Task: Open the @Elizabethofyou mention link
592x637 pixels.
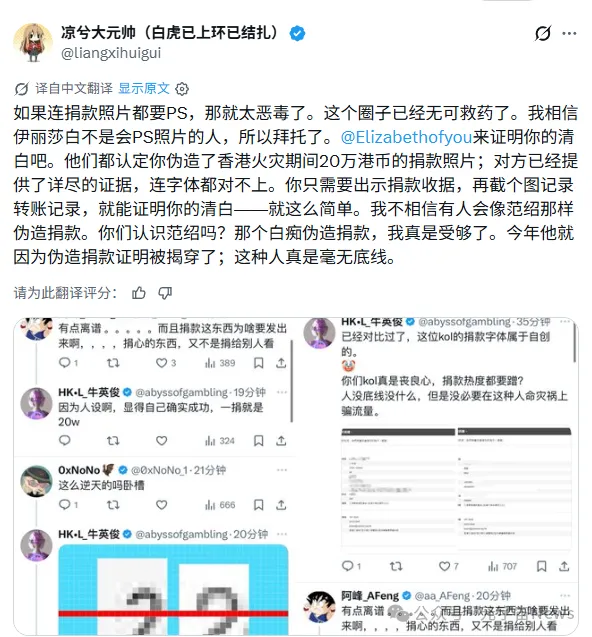Action: 406,137
